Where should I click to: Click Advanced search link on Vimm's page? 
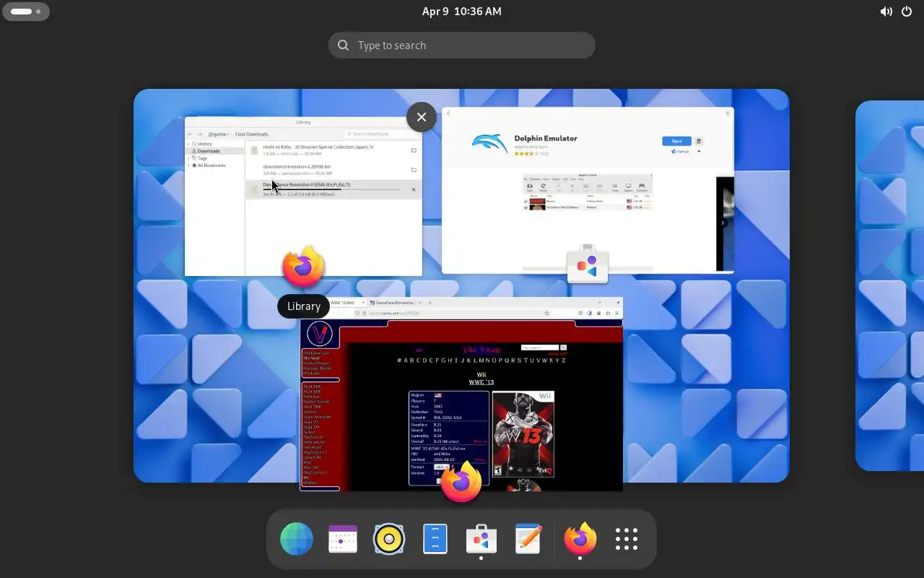[x=557, y=354]
